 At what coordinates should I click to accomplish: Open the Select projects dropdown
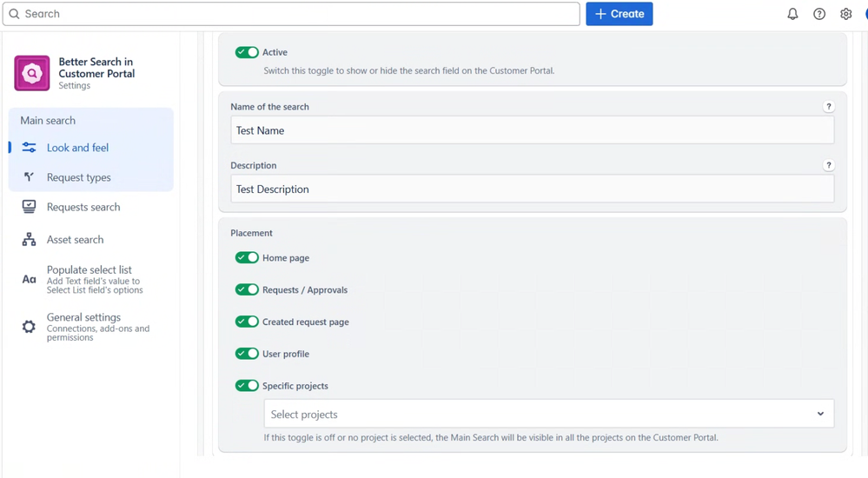point(548,415)
